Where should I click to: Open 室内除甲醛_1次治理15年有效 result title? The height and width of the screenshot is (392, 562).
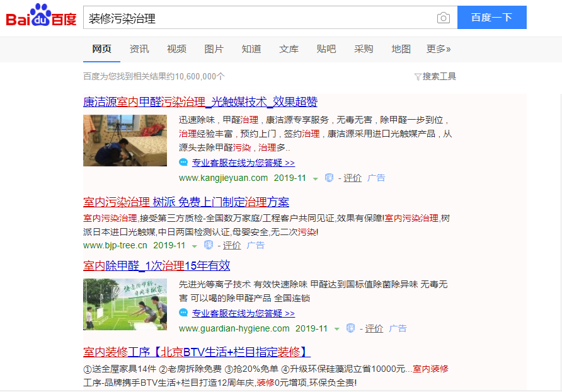pos(157,266)
